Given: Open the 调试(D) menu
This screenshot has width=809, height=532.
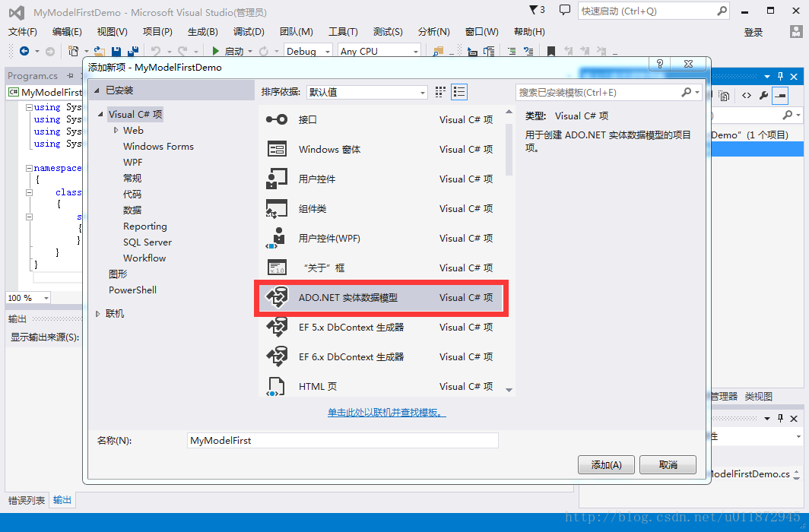Looking at the screenshot, I should click(x=249, y=32).
